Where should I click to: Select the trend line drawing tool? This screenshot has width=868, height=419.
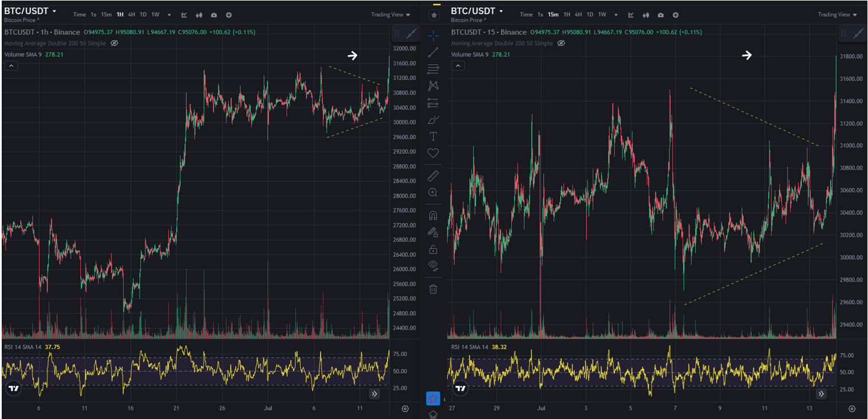click(x=433, y=52)
